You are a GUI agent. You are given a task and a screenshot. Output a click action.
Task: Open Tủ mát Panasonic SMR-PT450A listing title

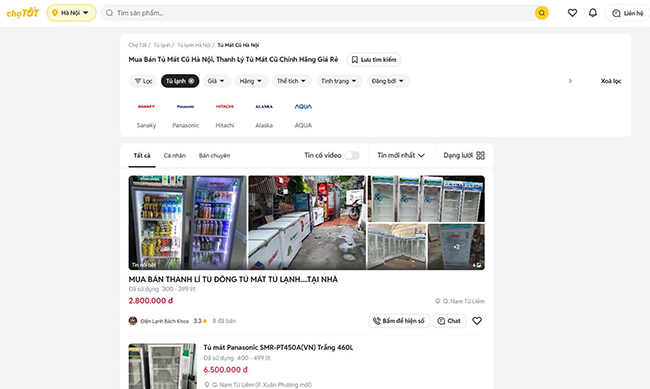coord(278,348)
